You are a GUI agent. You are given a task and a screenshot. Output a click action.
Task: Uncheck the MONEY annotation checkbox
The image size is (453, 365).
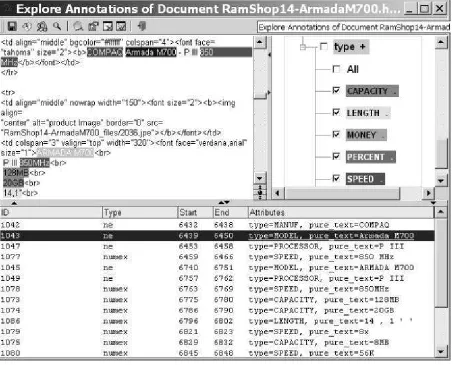click(x=336, y=134)
